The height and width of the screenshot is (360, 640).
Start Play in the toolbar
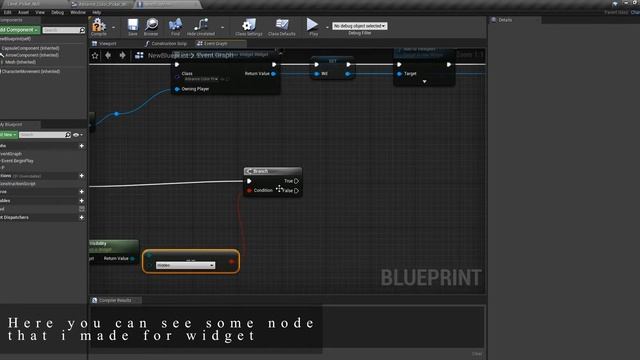(x=312, y=24)
